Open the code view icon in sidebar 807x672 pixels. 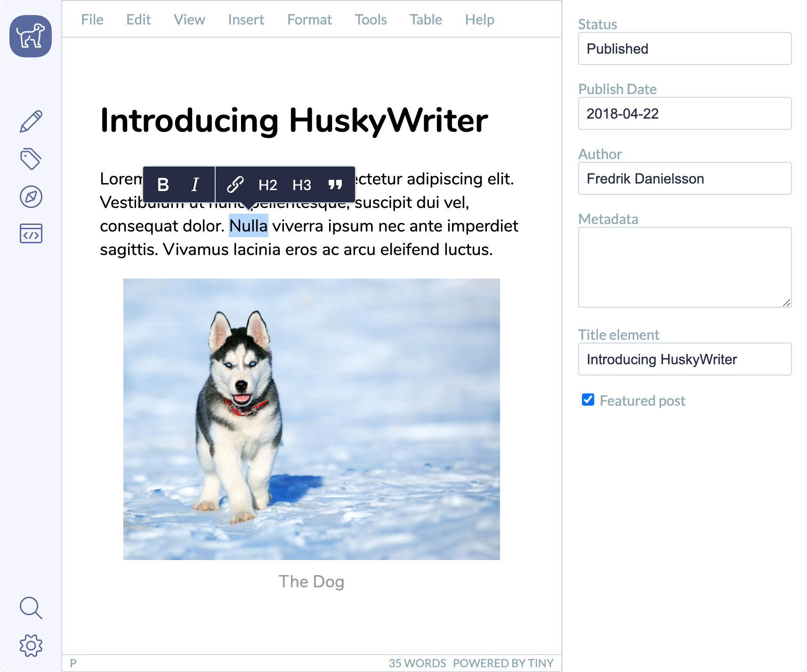pos(31,233)
